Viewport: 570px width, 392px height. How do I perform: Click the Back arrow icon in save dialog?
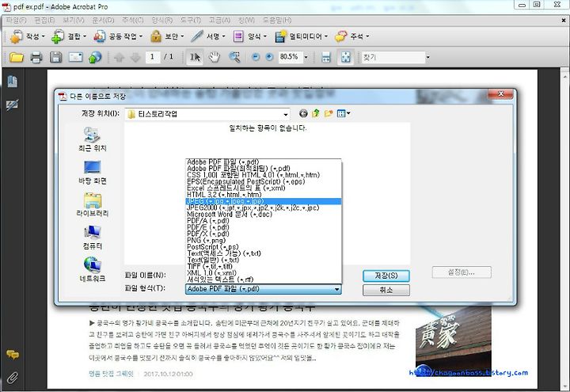[303, 114]
